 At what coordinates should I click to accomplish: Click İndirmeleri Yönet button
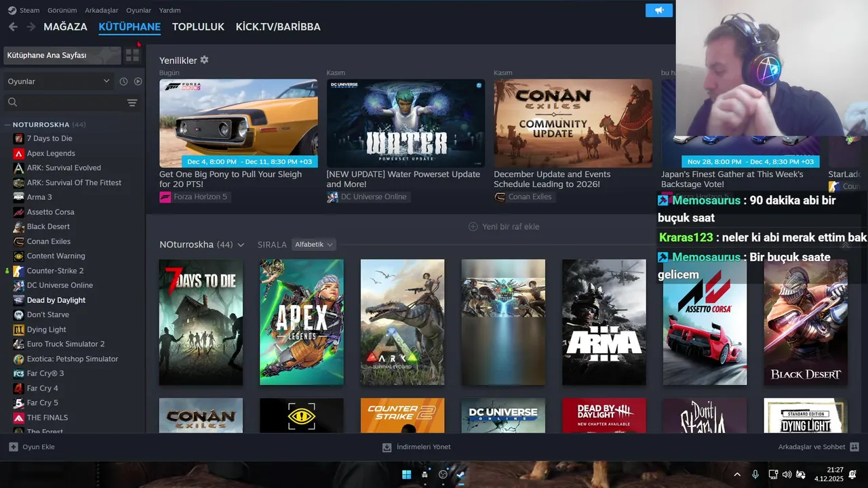[x=416, y=447]
